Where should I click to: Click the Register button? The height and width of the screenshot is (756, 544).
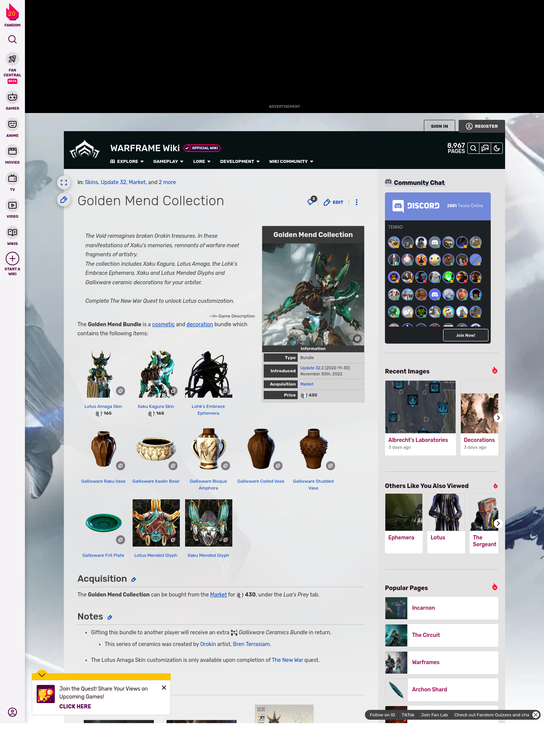click(x=482, y=126)
